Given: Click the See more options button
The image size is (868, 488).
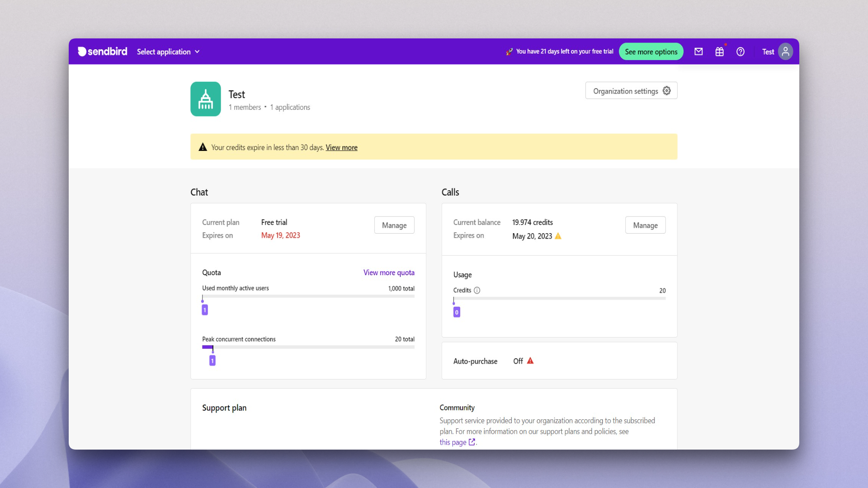Looking at the screenshot, I should (x=651, y=52).
